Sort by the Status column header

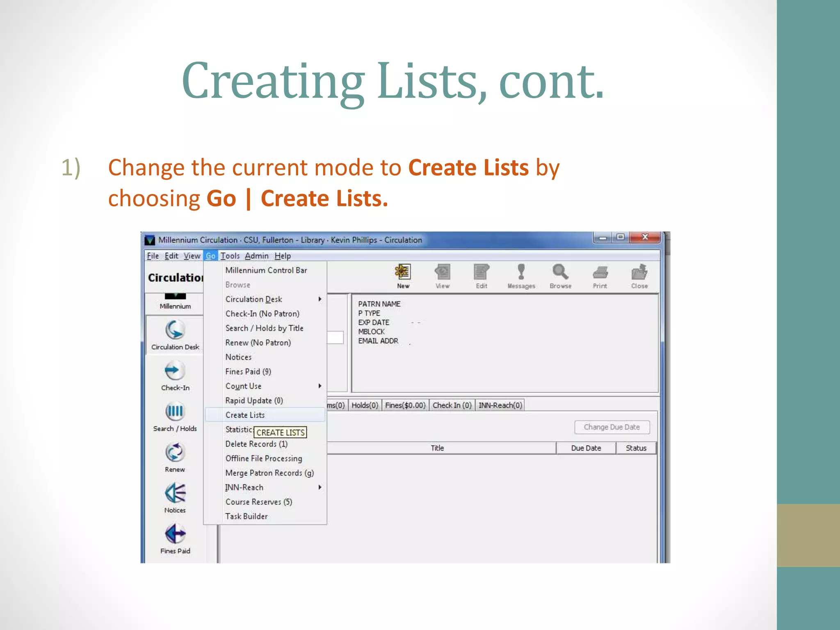pyautogui.click(x=636, y=448)
